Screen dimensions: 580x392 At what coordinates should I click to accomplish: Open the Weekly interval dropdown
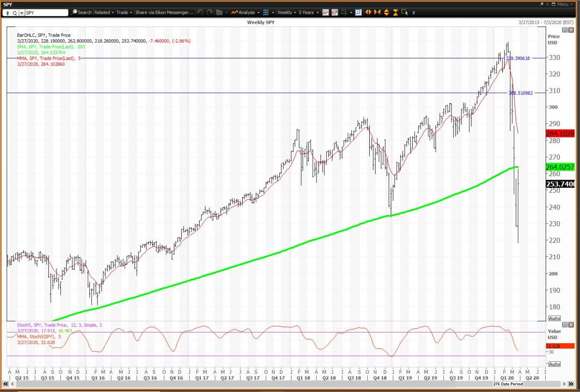click(x=287, y=13)
